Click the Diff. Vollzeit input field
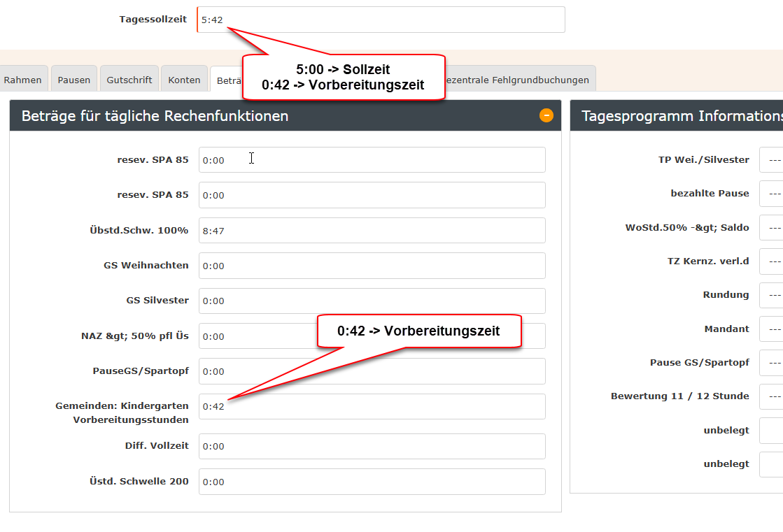 [372, 447]
